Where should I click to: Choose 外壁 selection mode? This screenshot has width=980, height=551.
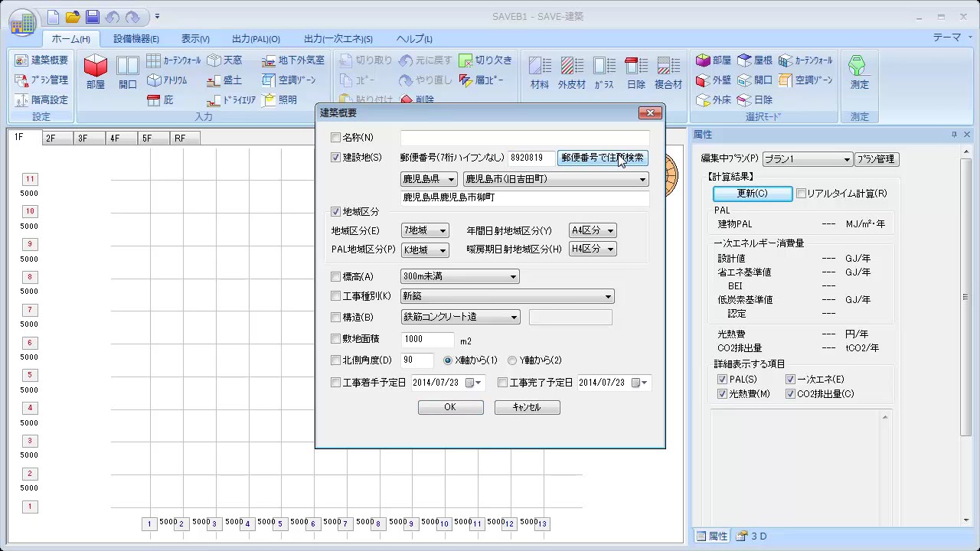(x=714, y=80)
